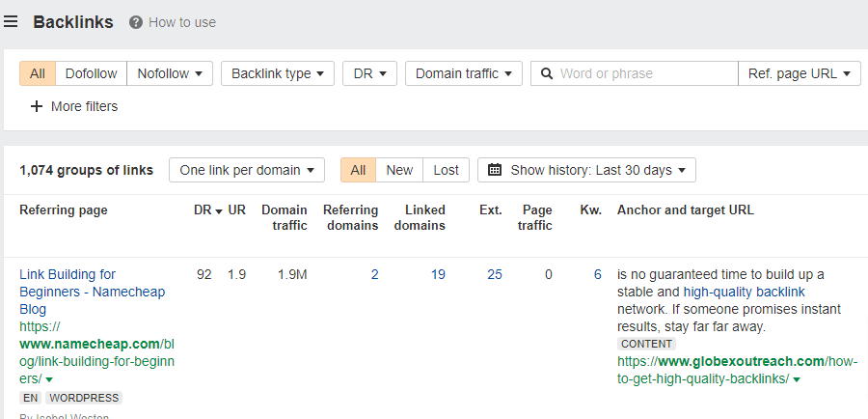The height and width of the screenshot is (419, 868).
Task: Click the search magnifier icon
Action: [547, 73]
